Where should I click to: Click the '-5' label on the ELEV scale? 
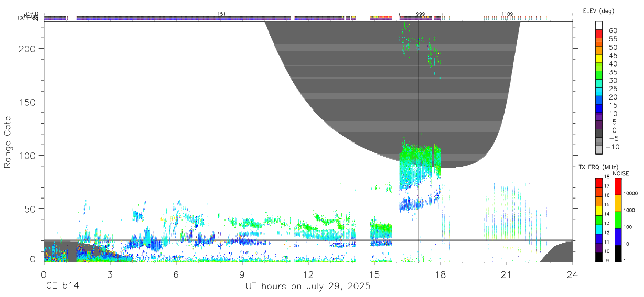click(x=614, y=138)
